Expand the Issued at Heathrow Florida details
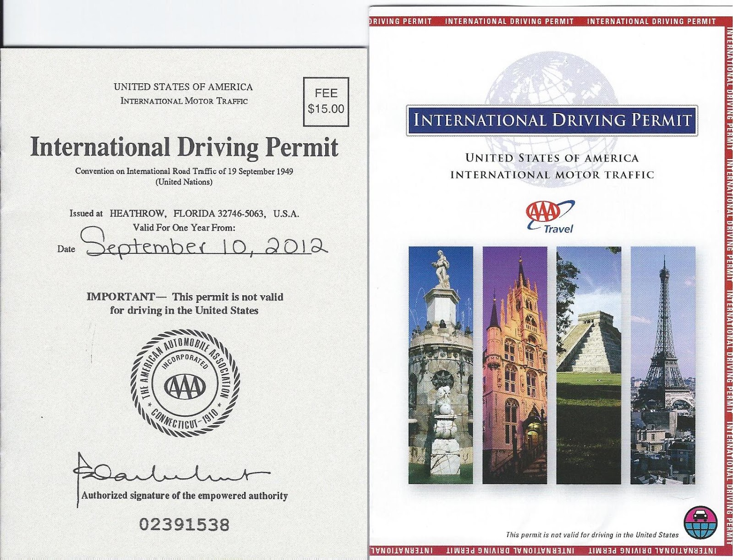The image size is (733, 560). [x=184, y=212]
